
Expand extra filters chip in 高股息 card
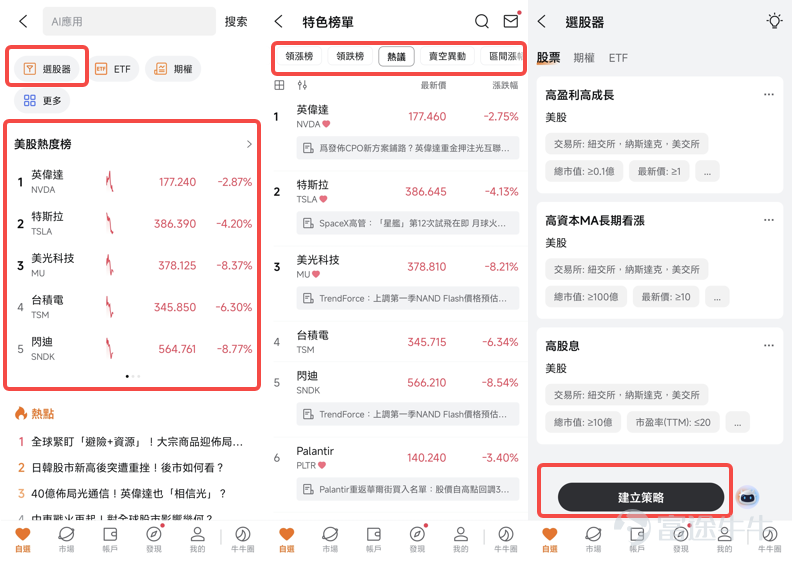pos(737,423)
